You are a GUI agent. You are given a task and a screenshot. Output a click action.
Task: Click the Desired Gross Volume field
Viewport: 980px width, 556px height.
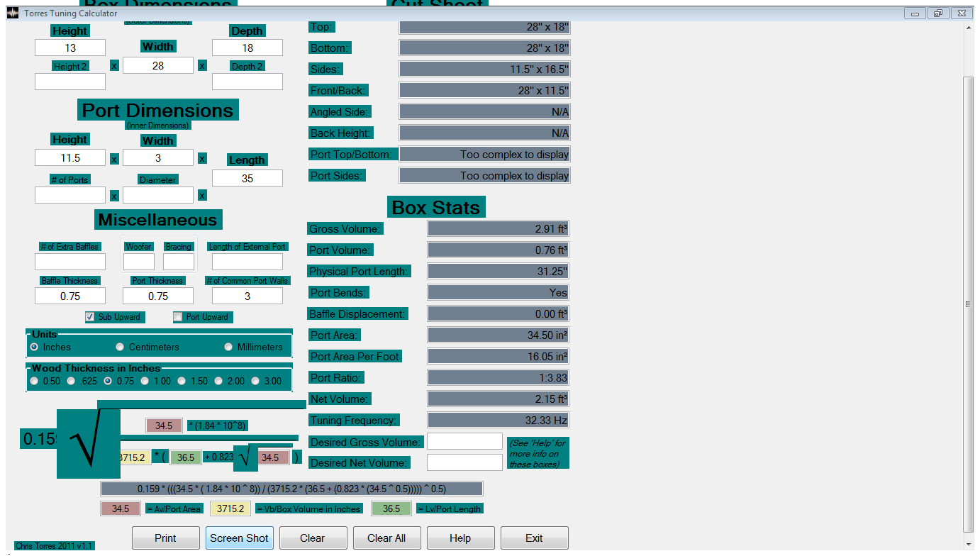pos(464,441)
